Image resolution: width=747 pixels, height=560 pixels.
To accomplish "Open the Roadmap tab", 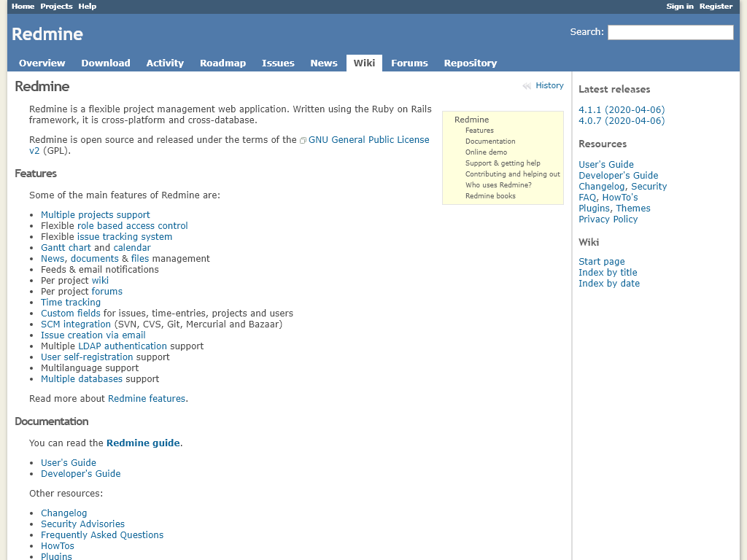I will pos(222,63).
